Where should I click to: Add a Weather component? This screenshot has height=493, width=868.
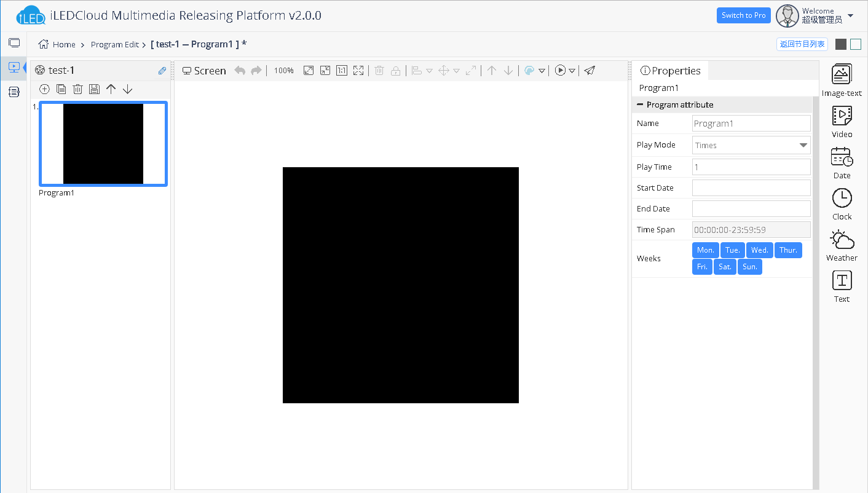[x=842, y=245]
